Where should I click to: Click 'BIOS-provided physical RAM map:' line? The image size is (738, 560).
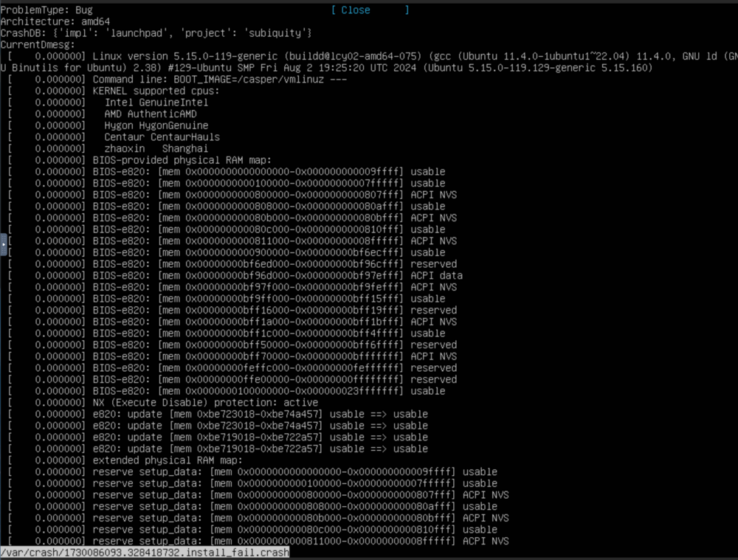139,160
